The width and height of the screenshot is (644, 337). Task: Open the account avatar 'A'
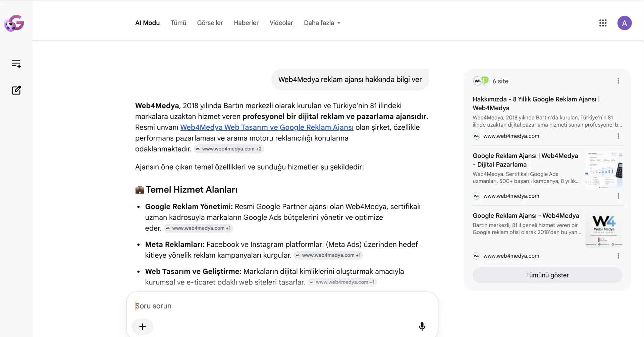[x=624, y=23]
